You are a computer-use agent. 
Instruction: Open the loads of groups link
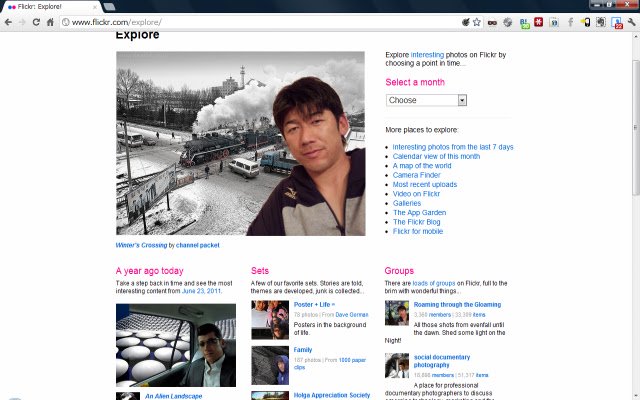(x=434, y=283)
